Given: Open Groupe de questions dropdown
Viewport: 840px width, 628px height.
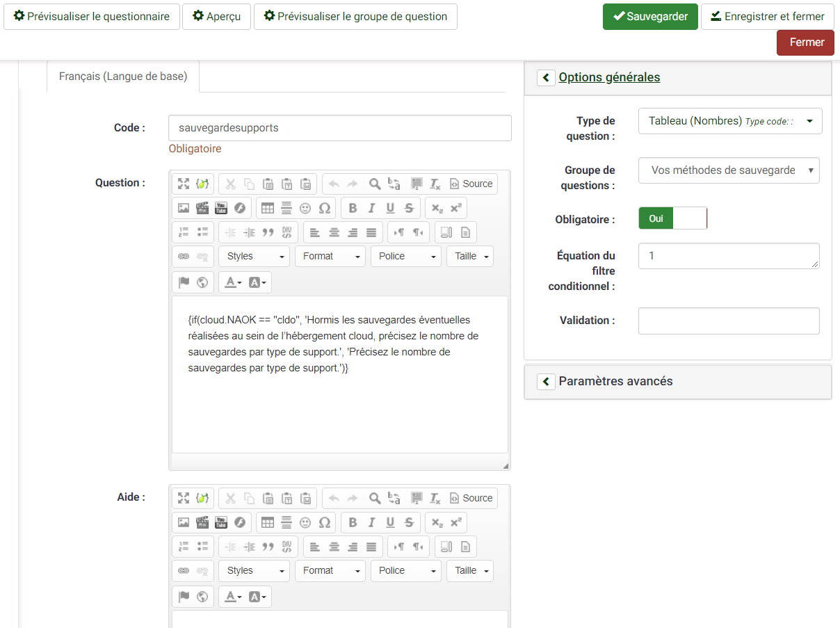Looking at the screenshot, I should click(x=729, y=170).
